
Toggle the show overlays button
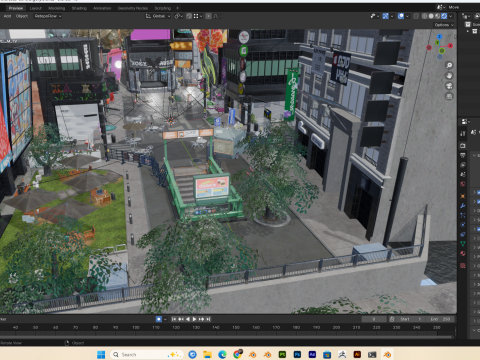[401, 16]
